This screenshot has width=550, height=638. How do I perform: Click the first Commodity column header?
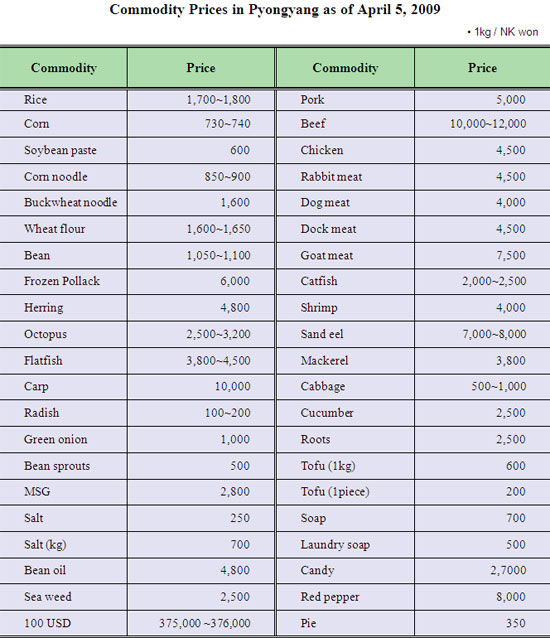click(63, 68)
